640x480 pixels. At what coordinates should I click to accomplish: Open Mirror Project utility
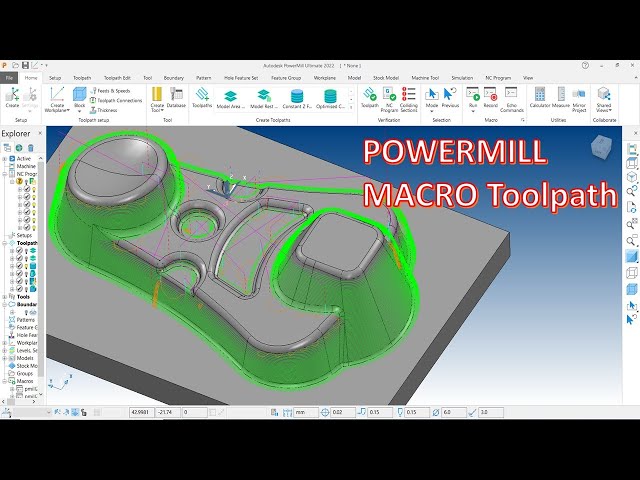(579, 99)
